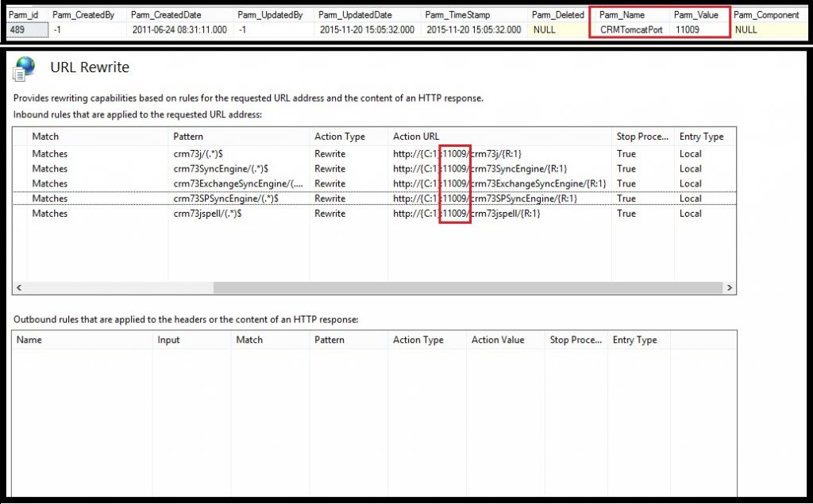This screenshot has width=813, height=504.
Task: Click the Parm_Name column header in grid
Action: pyautogui.click(x=622, y=14)
